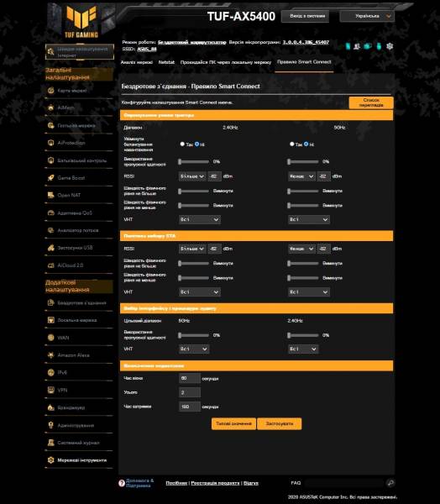Click the default values (Типові значення) button
The image size is (440, 504).
click(x=233, y=423)
